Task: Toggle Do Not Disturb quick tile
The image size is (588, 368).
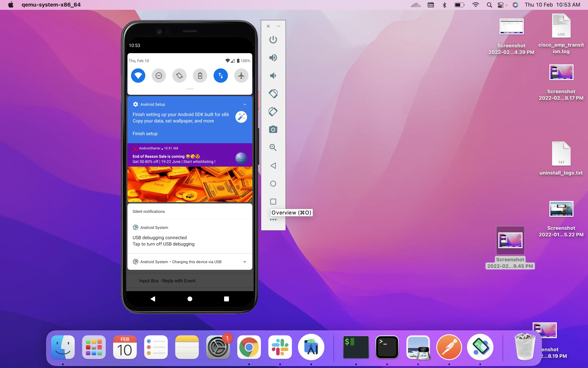Action: pyautogui.click(x=159, y=76)
